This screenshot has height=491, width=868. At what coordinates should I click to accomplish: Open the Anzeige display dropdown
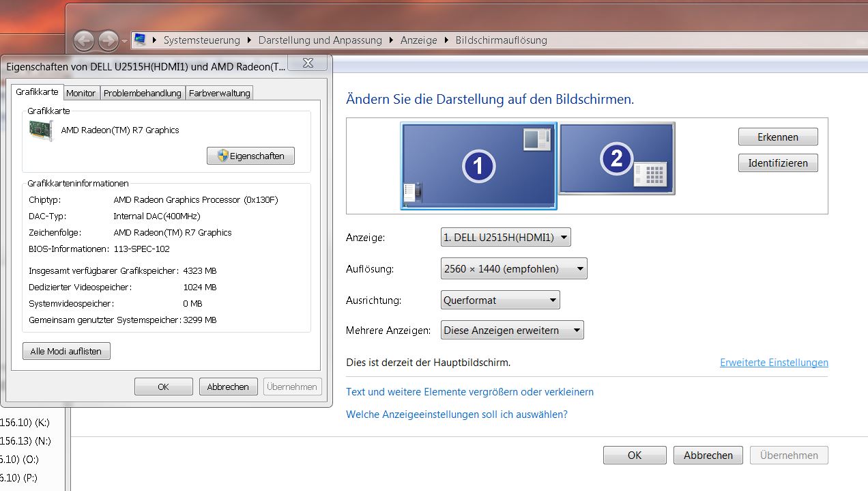pos(506,237)
